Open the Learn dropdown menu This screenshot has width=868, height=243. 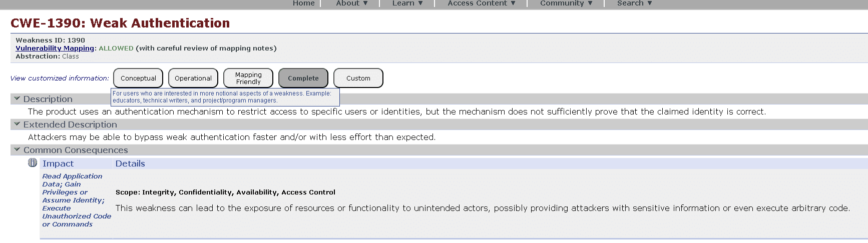(407, 3)
